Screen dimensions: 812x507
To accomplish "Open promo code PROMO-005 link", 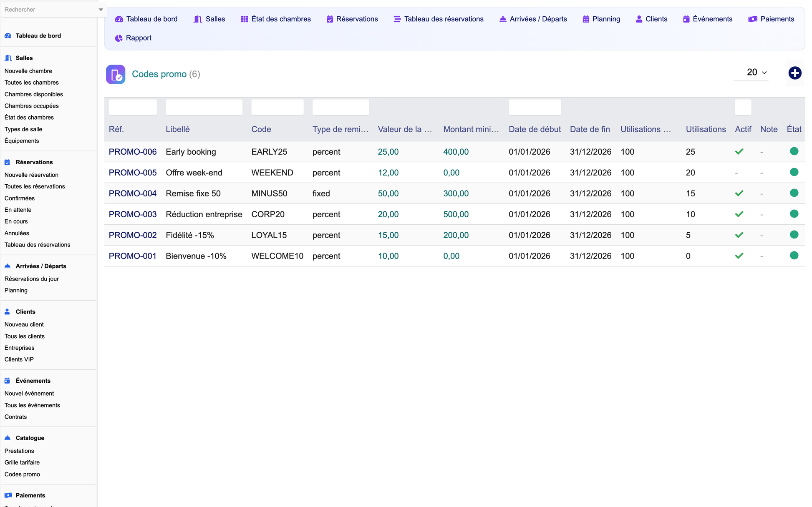I will click(133, 173).
